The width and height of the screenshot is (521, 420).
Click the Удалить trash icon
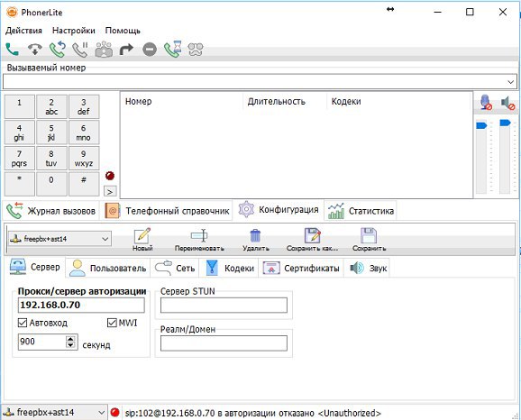[x=255, y=240]
